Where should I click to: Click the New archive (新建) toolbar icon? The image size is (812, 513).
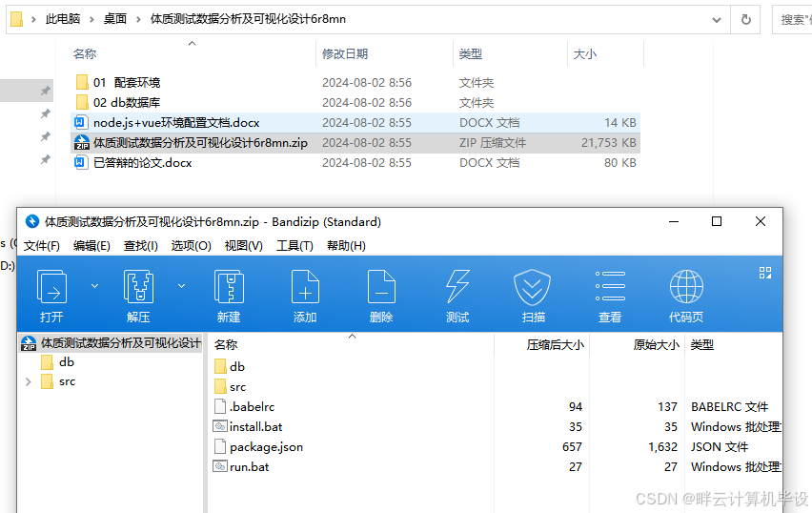(x=229, y=286)
